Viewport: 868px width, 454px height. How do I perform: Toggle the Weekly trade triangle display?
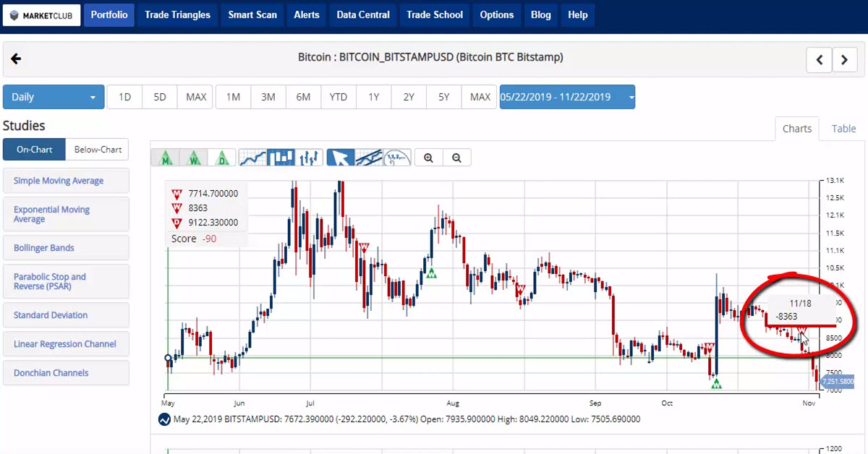pyautogui.click(x=194, y=158)
